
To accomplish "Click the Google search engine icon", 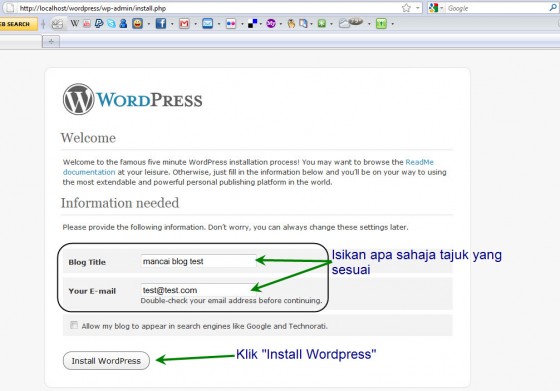I will tap(433, 8).
